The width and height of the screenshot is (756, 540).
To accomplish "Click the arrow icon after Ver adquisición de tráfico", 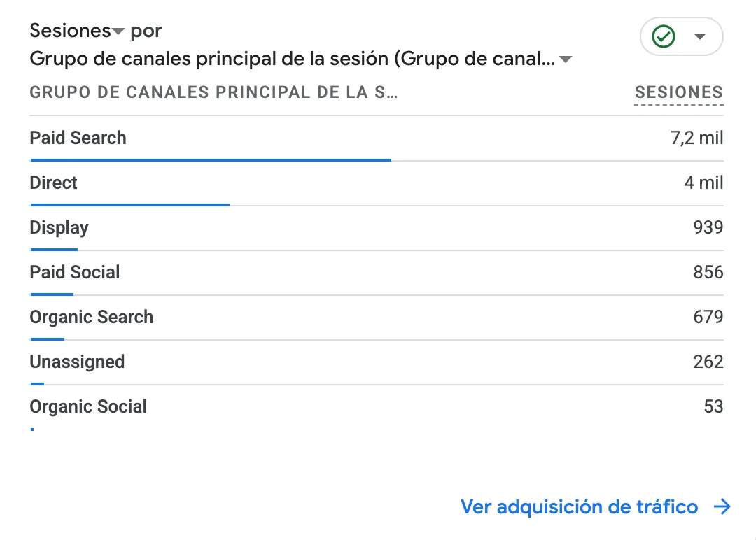I will click(722, 506).
